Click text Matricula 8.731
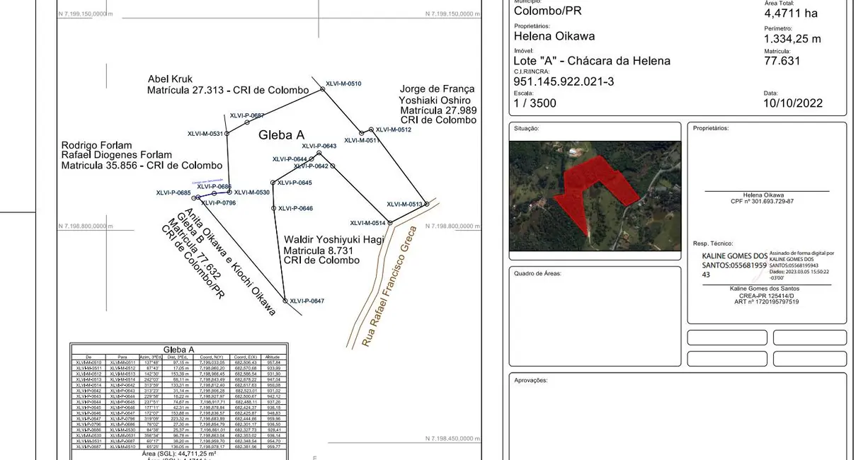This screenshot has height=460, width=868. (x=318, y=251)
